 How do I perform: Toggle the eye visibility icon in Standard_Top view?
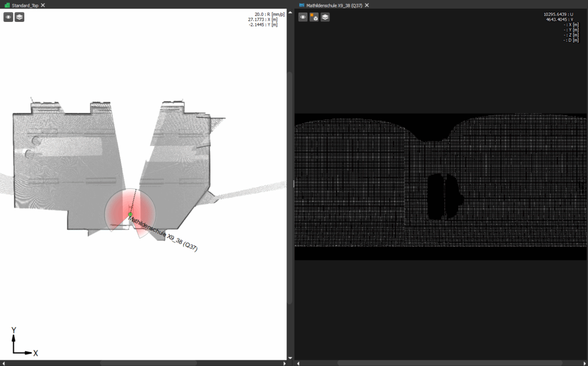pos(9,17)
